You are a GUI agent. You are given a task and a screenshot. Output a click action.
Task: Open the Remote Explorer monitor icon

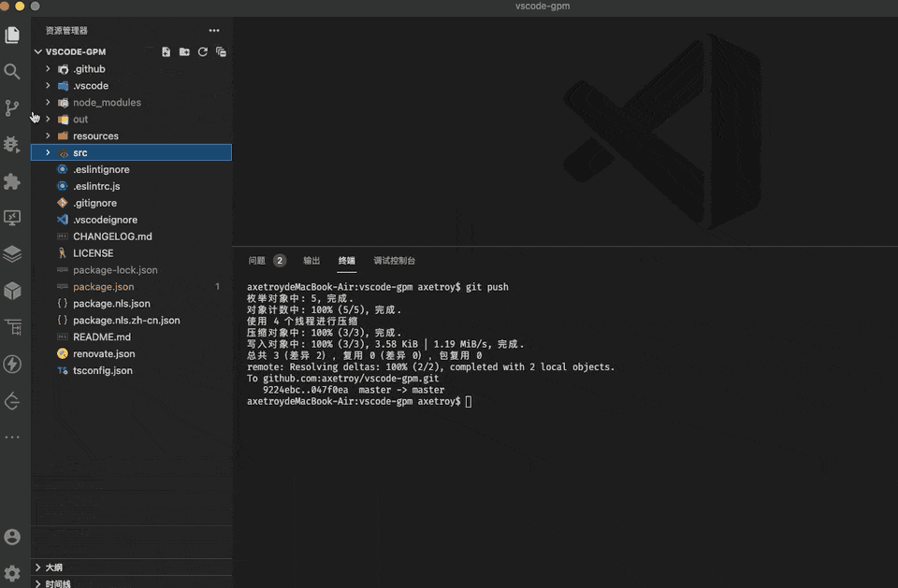(12, 218)
